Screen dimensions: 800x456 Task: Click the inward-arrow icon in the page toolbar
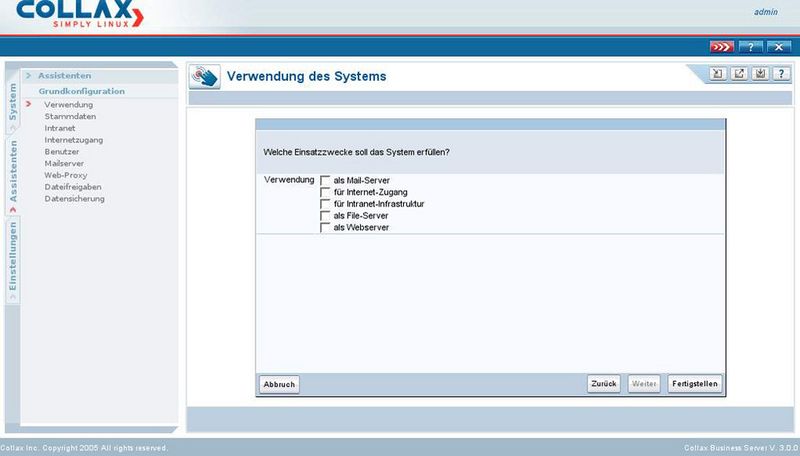click(x=717, y=74)
